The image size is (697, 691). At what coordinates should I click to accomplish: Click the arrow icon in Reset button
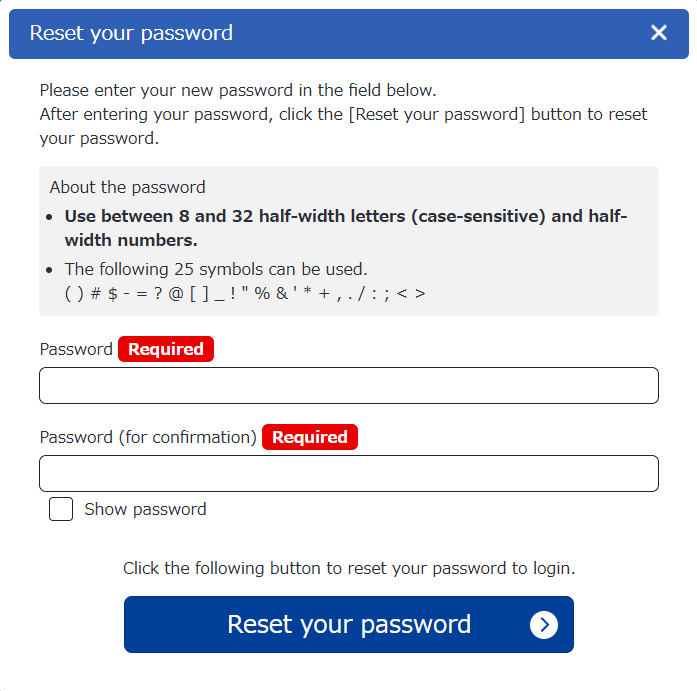click(x=543, y=625)
